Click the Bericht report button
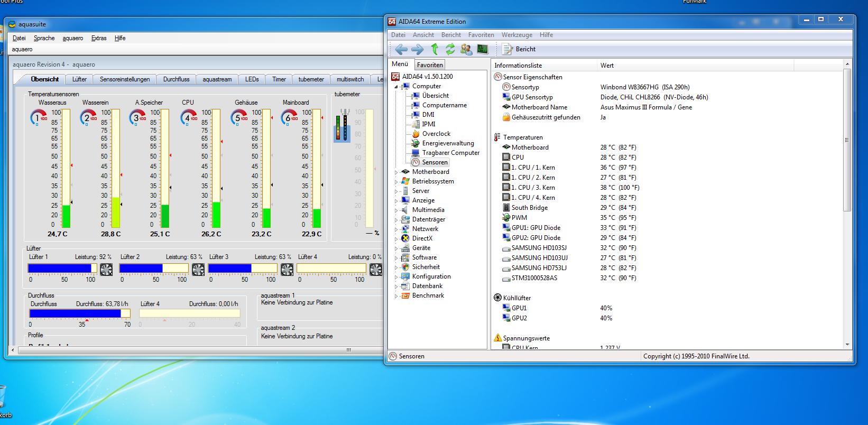The height and width of the screenshot is (425, 868). [x=519, y=49]
